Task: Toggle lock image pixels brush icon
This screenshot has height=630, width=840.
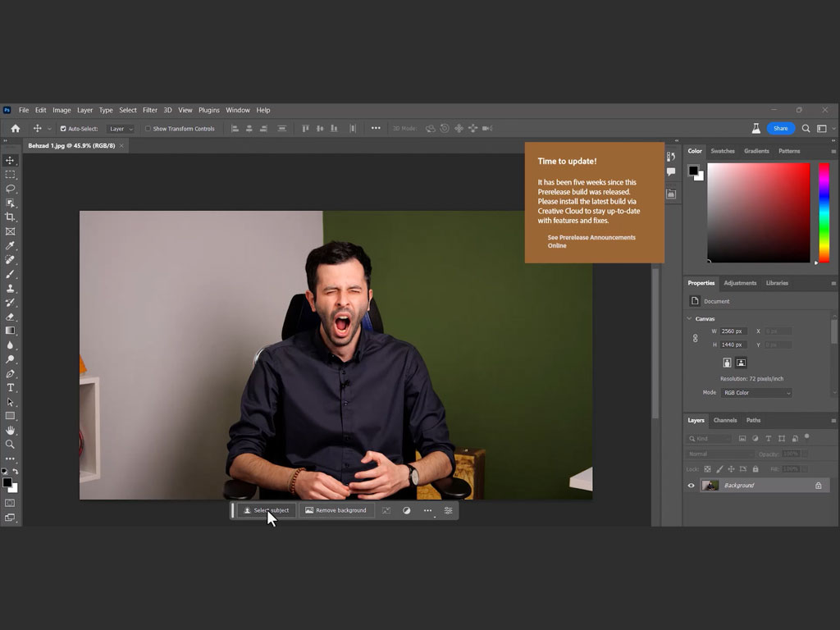Action: point(719,469)
